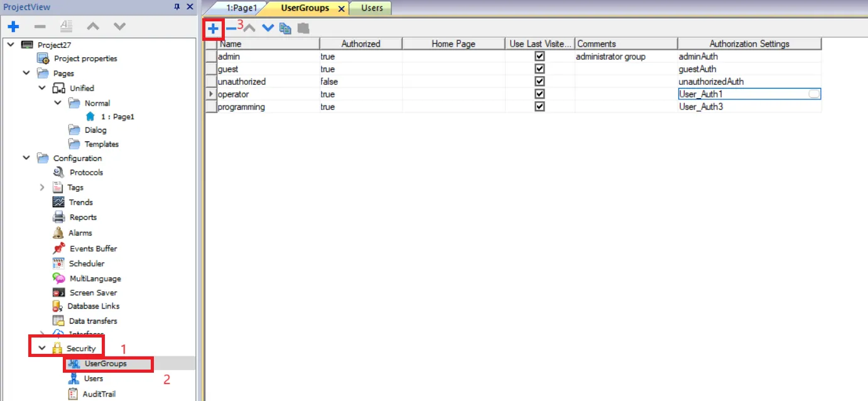Move user group row up
Screen dimensions: 868x401
[249, 28]
